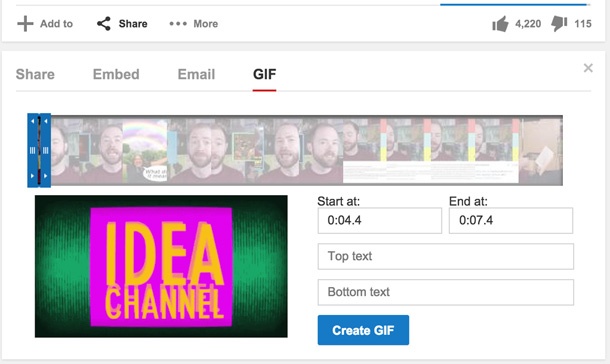The image size is (610, 364).
Task: Select the GIF tab
Action: pyautogui.click(x=265, y=74)
